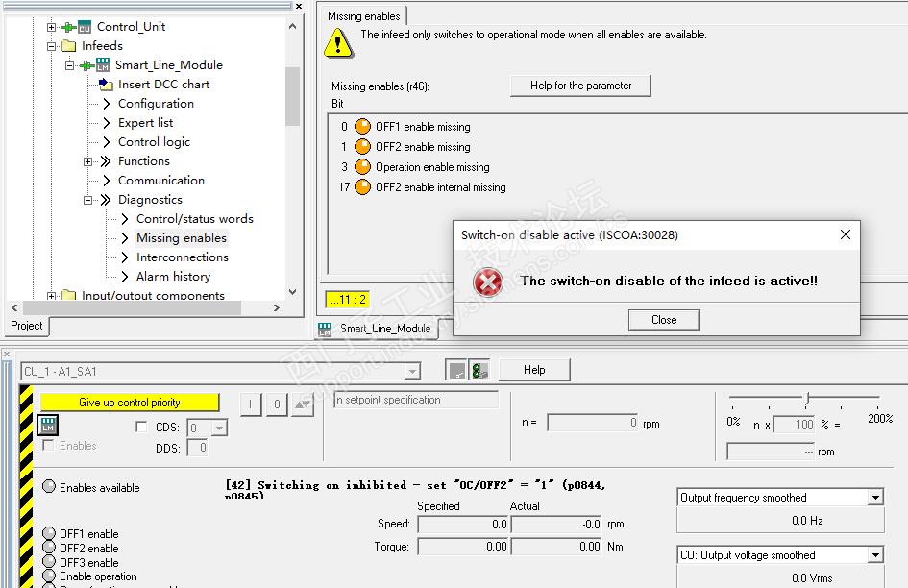Screen dimensions: 908x588
Task: Open Control/status words in the tree
Action: (194, 219)
